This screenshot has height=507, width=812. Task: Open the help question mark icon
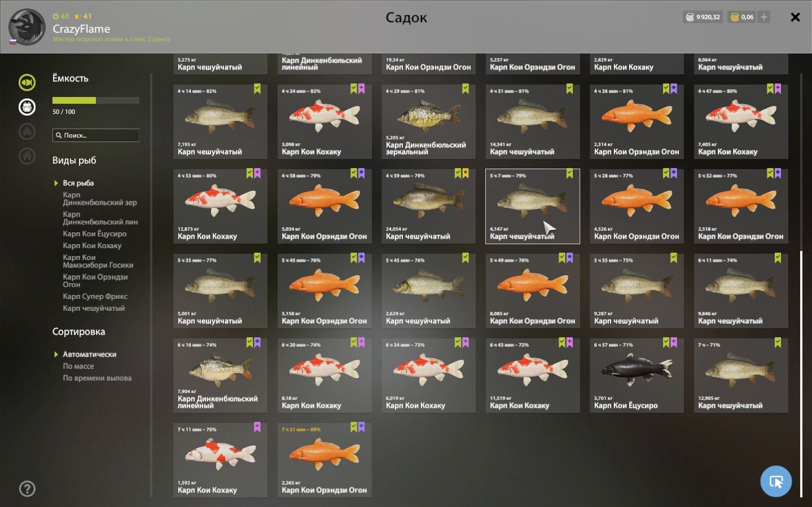[27, 488]
